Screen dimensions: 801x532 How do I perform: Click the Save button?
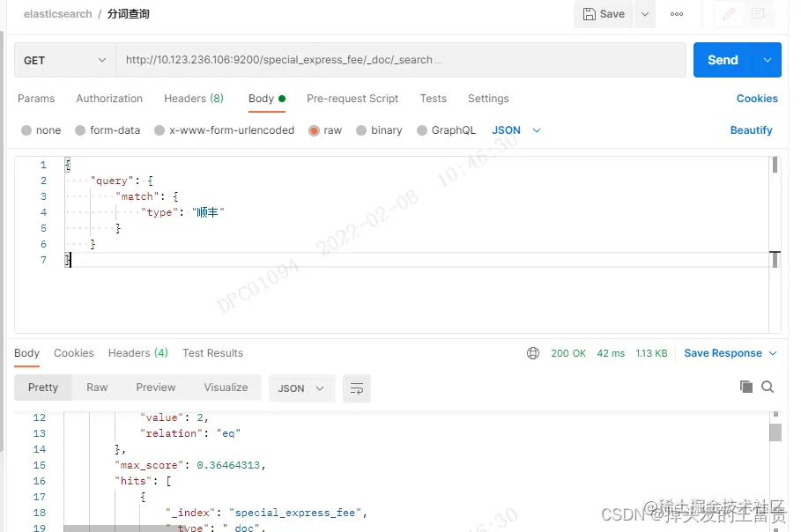click(604, 14)
